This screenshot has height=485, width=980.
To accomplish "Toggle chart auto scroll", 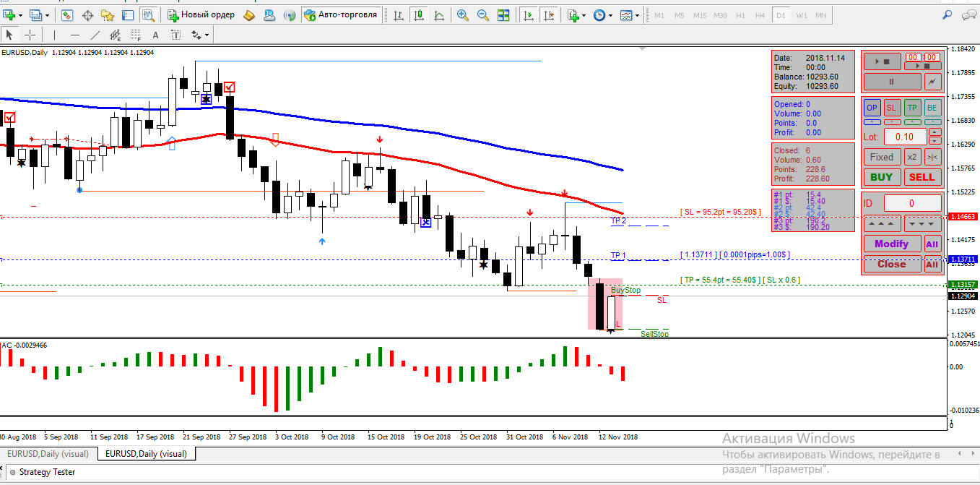I will tap(529, 14).
